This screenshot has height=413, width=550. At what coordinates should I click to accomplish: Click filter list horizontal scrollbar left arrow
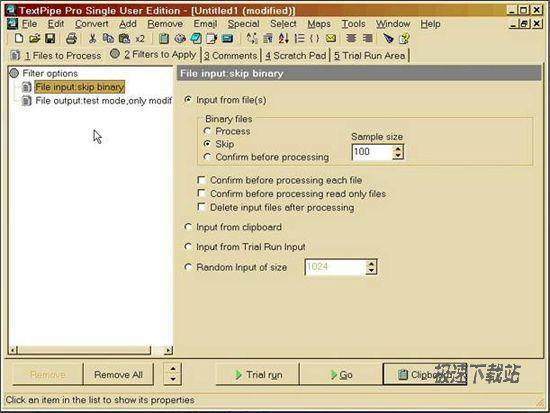[13, 350]
